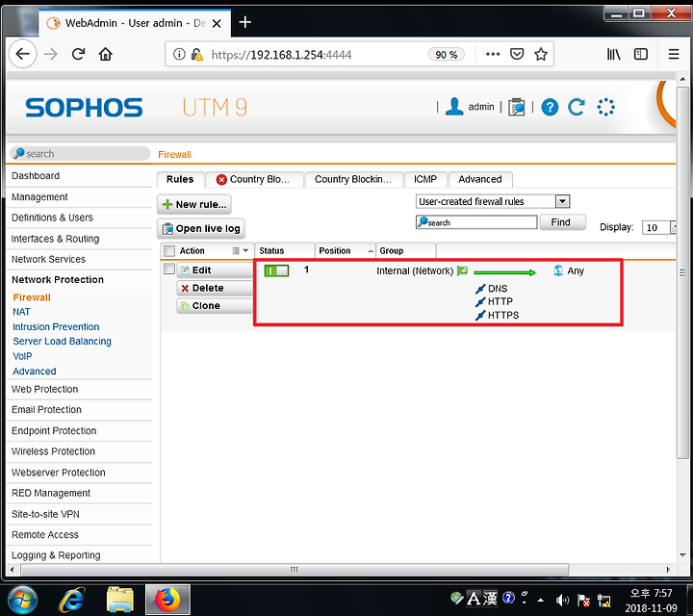Image resolution: width=693 pixels, height=616 pixels.
Task: Expand Web Protection menu
Action: coord(44,389)
